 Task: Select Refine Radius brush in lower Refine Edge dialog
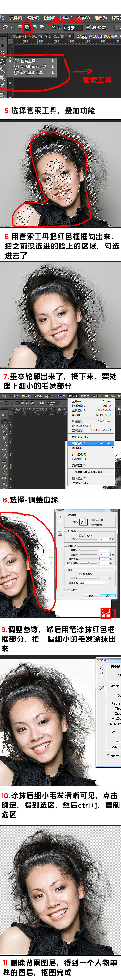click(x=102, y=688)
